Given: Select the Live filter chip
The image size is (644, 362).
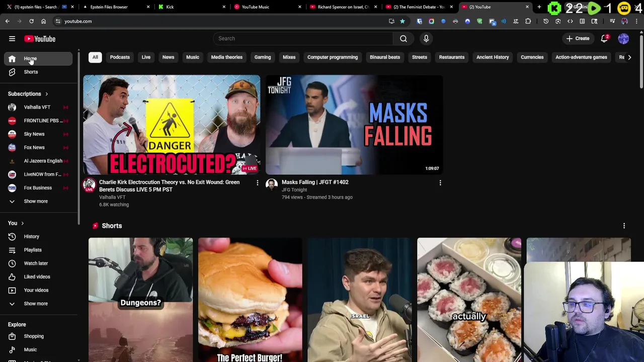Looking at the screenshot, I should [x=146, y=57].
